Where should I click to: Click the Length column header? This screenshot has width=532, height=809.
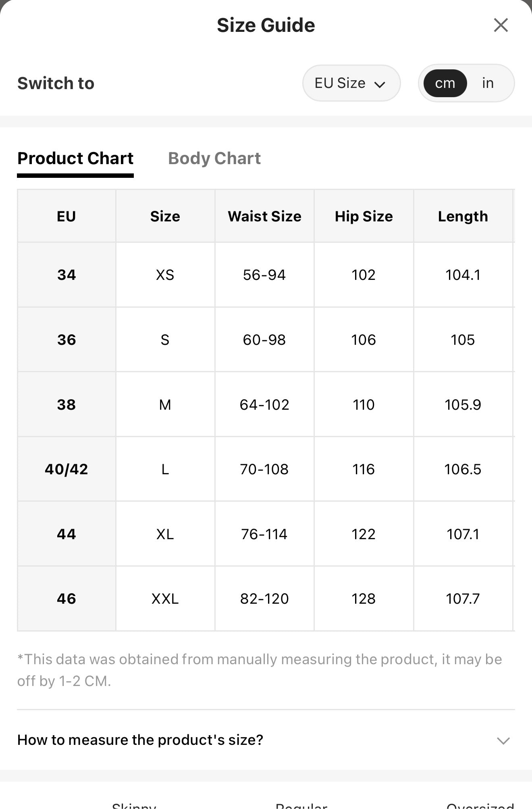pyautogui.click(x=463, y=216)
